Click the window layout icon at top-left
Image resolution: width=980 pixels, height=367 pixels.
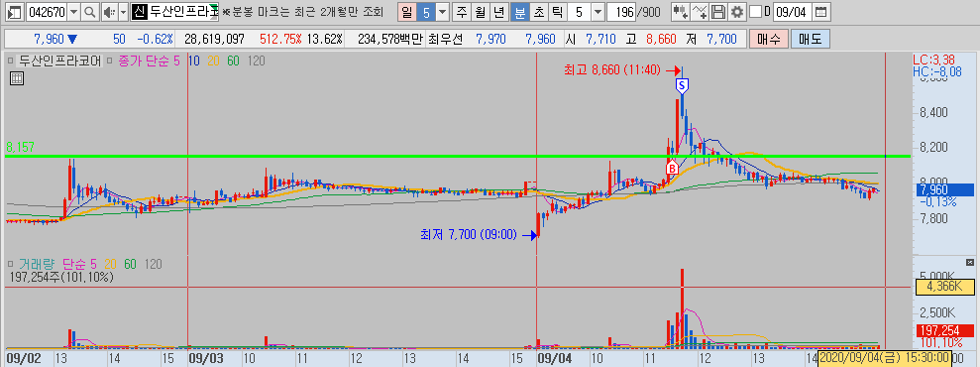click(15, 11)
